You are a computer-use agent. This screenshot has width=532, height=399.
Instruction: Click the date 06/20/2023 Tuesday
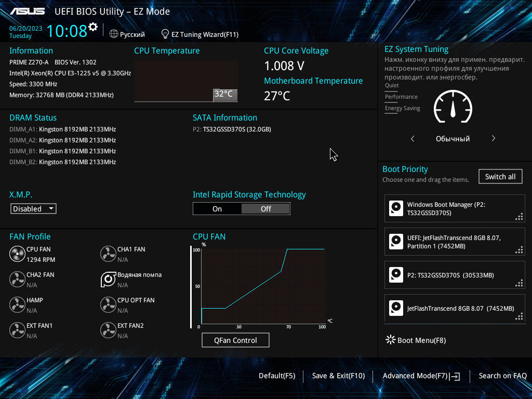coord(25,32)
